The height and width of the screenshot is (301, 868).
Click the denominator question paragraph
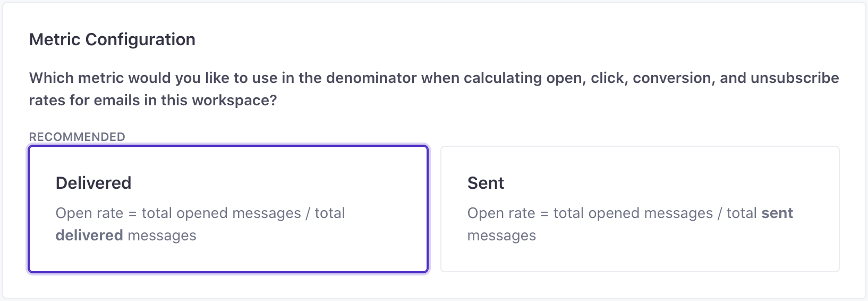(x=433, y=89)
